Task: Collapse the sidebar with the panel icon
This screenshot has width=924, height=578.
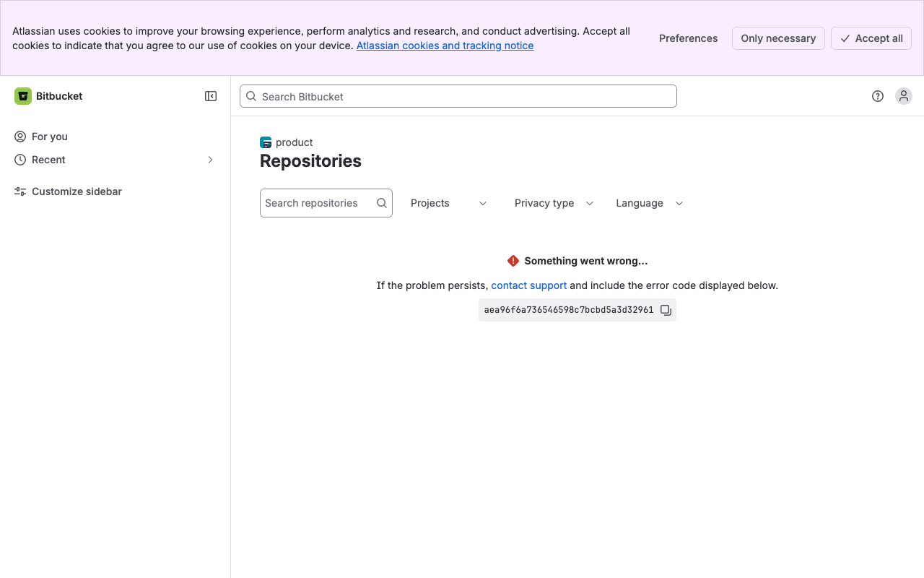Action: pyautogui.click(x=211, y=96)
